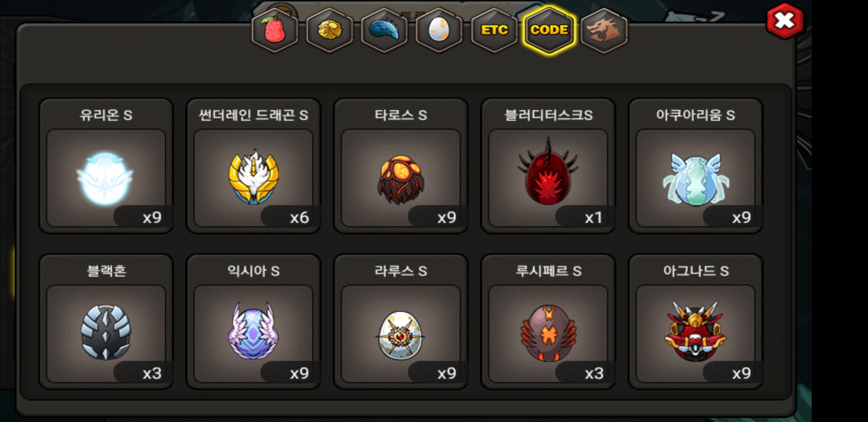868x422 pixels.
Task: Close the inventory with red X
Action: coord(785,21)
